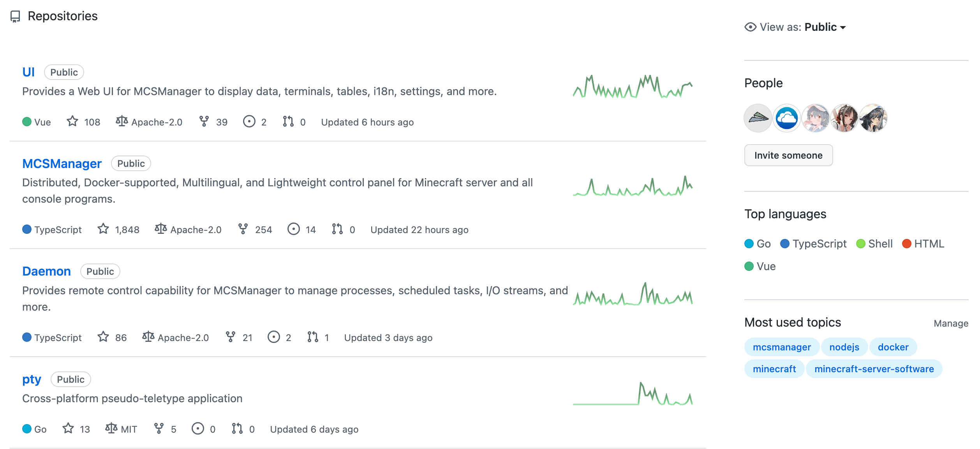980x449 pixels.
Task: Click the issues icon in Daemon row
Action: click(274, 337)
